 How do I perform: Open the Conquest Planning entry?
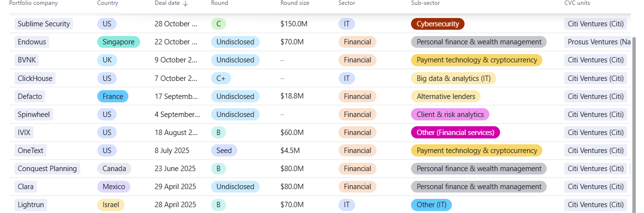pyautogui.click(x=47, y=169)
